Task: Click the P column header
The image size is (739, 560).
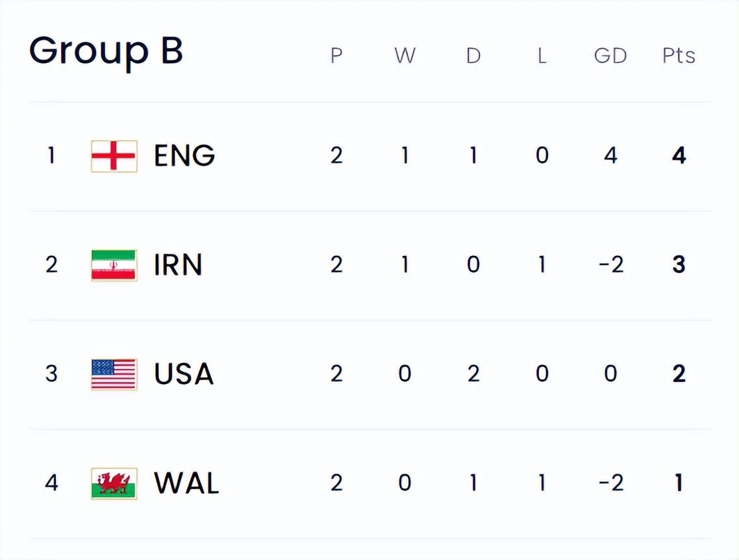Action: pyautogui.click(x=336, y=56)
